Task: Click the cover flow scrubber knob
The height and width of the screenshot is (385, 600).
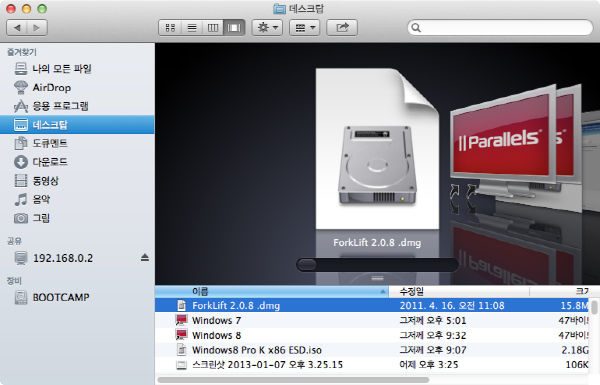Action: click(x=307, y=264)
